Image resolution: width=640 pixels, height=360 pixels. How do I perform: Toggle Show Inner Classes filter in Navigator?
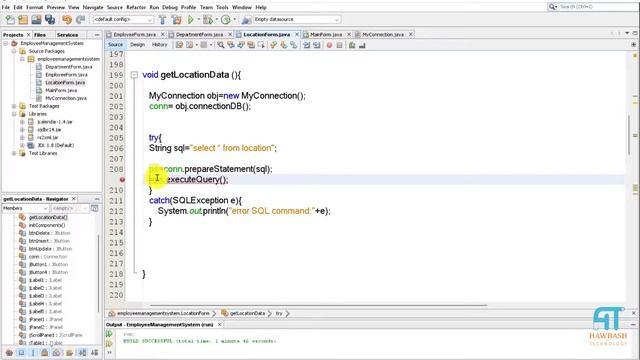coord(57,353)
